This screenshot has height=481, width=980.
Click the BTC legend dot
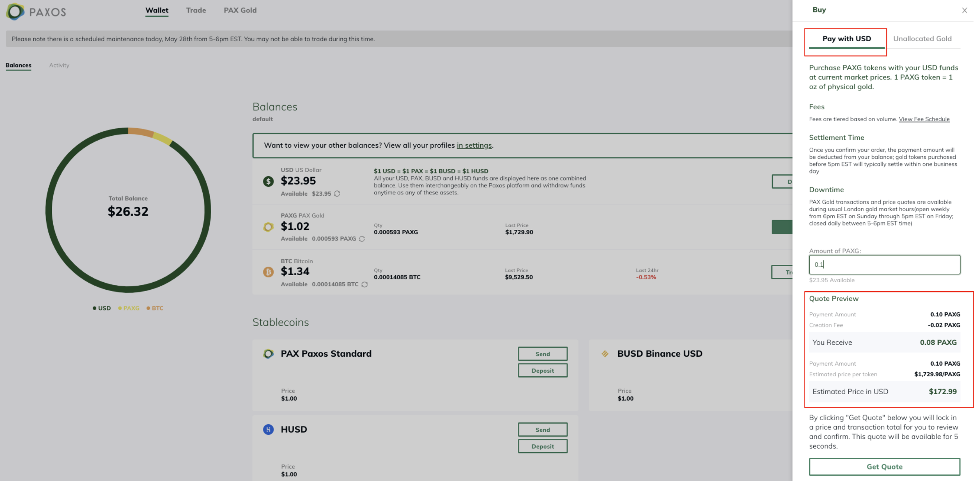click(x=148, y=308)
